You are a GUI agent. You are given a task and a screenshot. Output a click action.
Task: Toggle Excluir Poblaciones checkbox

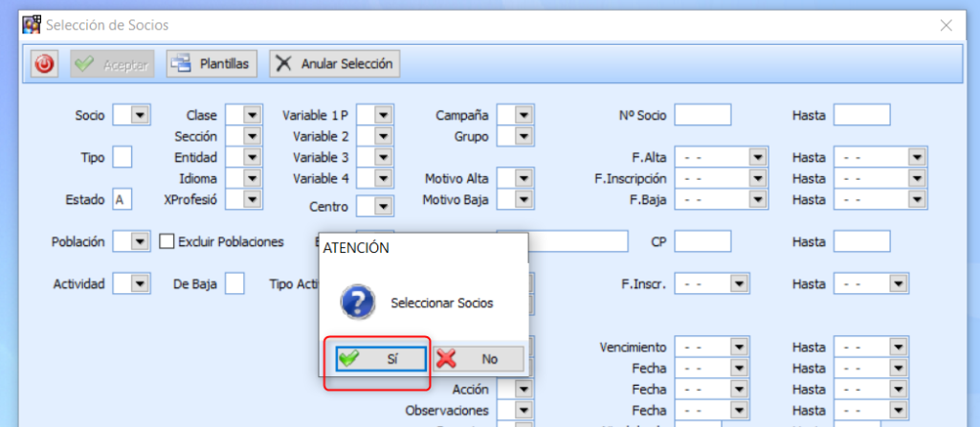167,242
